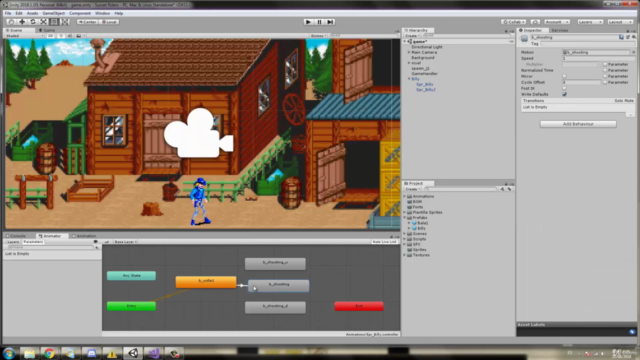Select Spr_Billy2 in the Hierarchy
The width and height of the screenshot is (640, 360).
coord(426,89)
